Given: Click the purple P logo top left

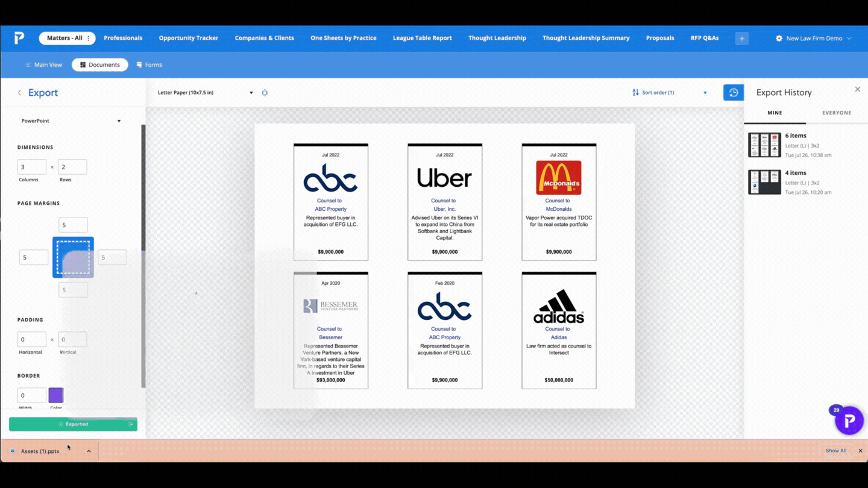Looking at the screenshot, I should tap(18, 37).
